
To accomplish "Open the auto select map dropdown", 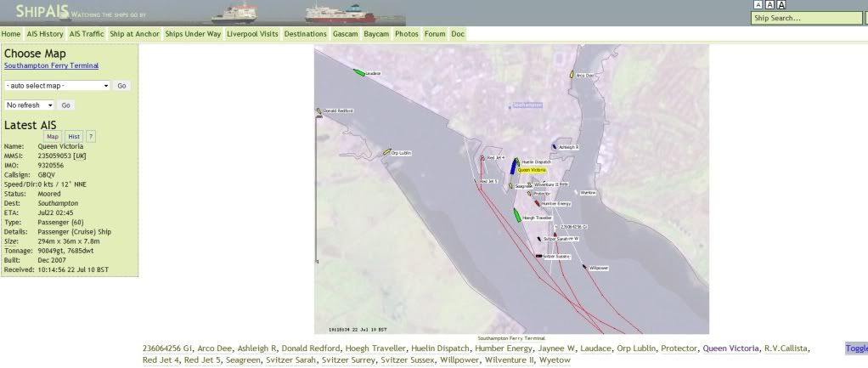I will coord(58,86).
